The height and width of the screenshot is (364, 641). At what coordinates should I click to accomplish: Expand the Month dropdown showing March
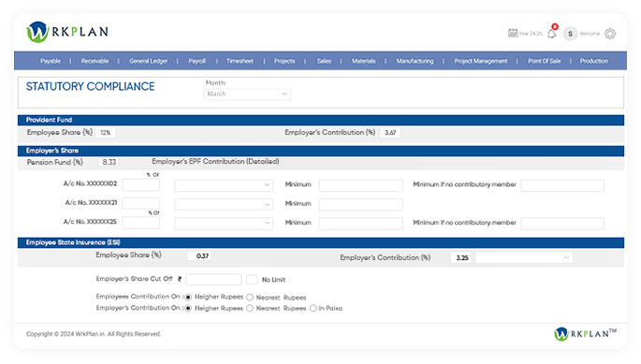tap(247, 95)
